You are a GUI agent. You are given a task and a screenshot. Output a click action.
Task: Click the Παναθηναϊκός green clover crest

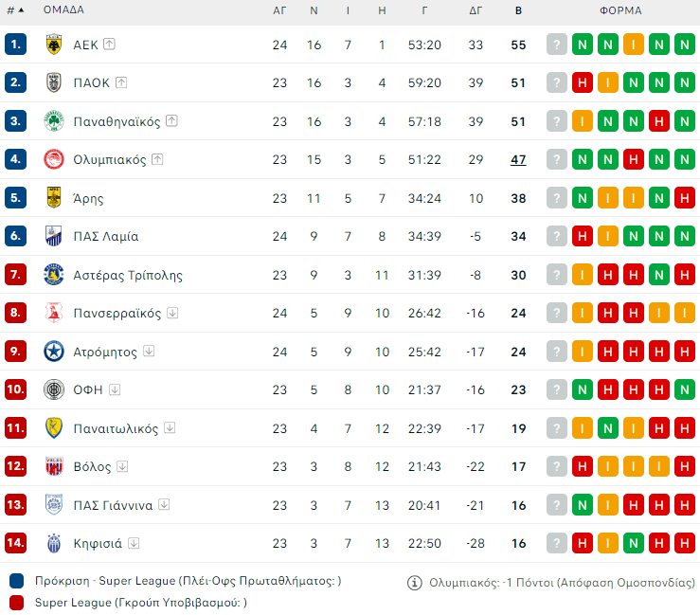pyautogui.click(x=54, y=121)
